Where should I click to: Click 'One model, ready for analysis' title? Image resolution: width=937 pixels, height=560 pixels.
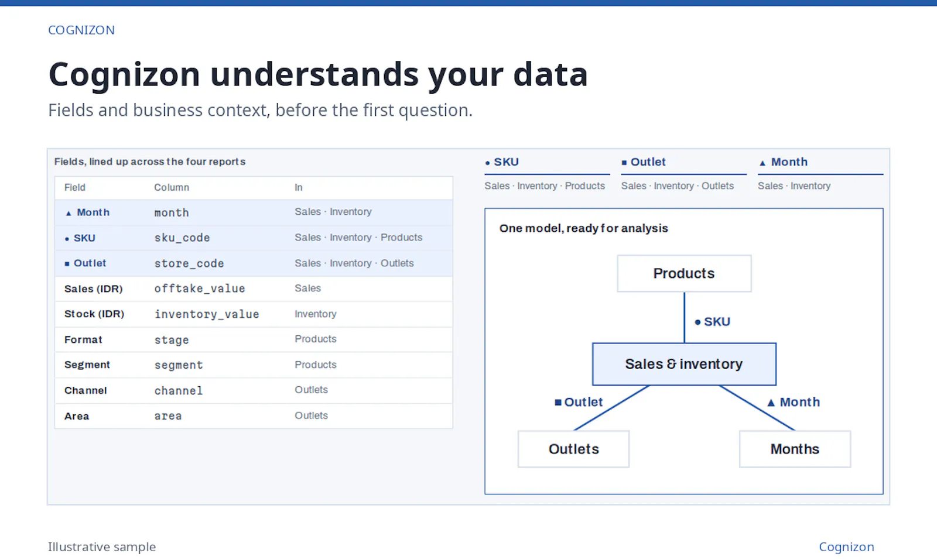[x=584, y=228]
